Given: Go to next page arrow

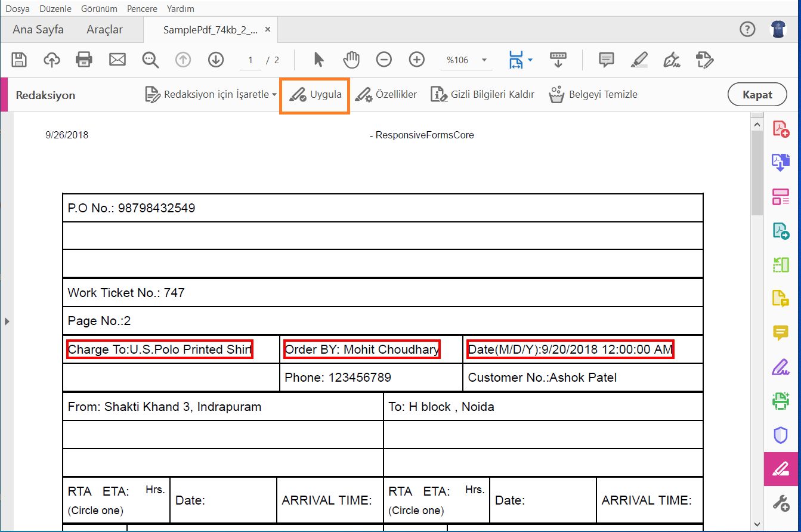Looking at the screenshot, I should coord(215,60).
